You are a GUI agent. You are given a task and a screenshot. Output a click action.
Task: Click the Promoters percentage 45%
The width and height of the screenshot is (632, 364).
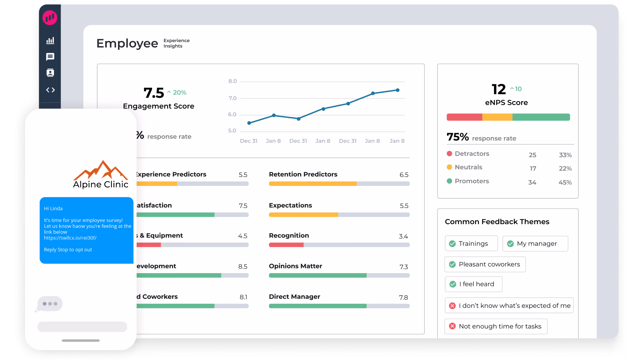(x=565, y=182)
